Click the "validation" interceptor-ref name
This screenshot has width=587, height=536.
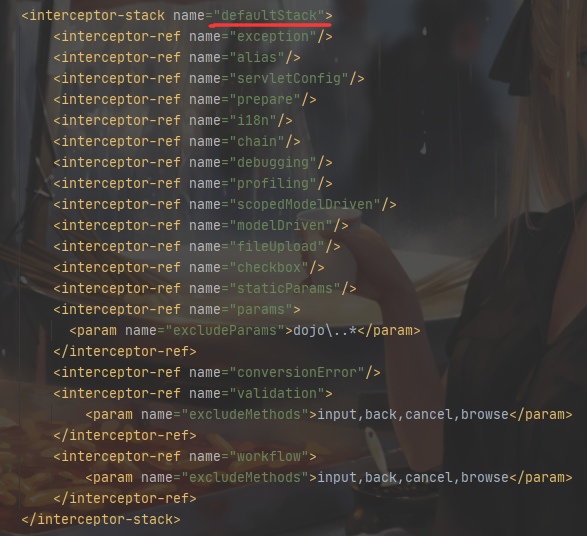[277, 393]
